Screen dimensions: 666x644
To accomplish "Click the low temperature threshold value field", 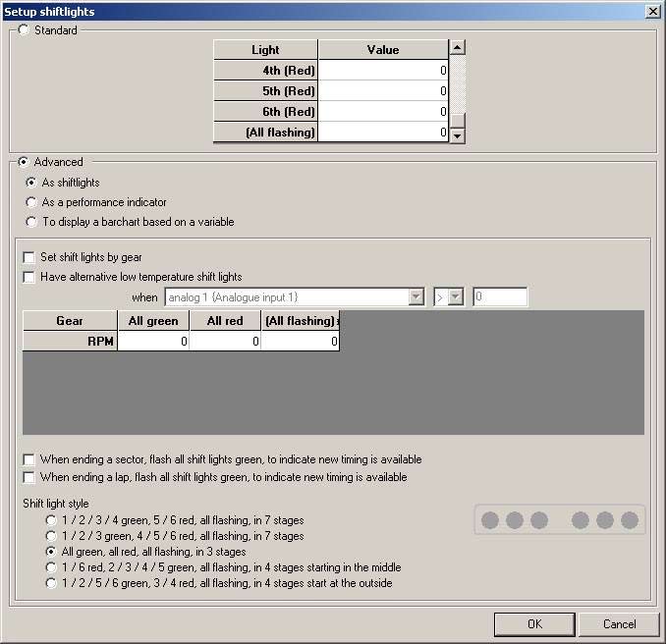I will 500,297.
